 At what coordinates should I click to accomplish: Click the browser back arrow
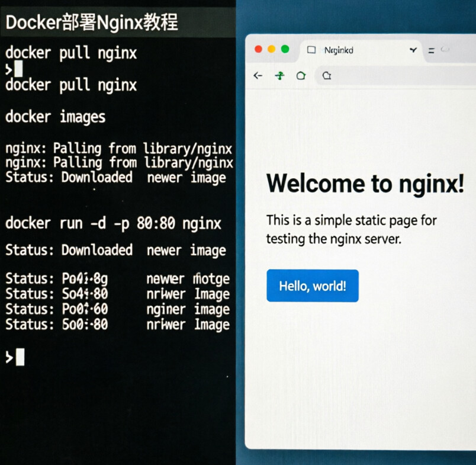(258, 76)
